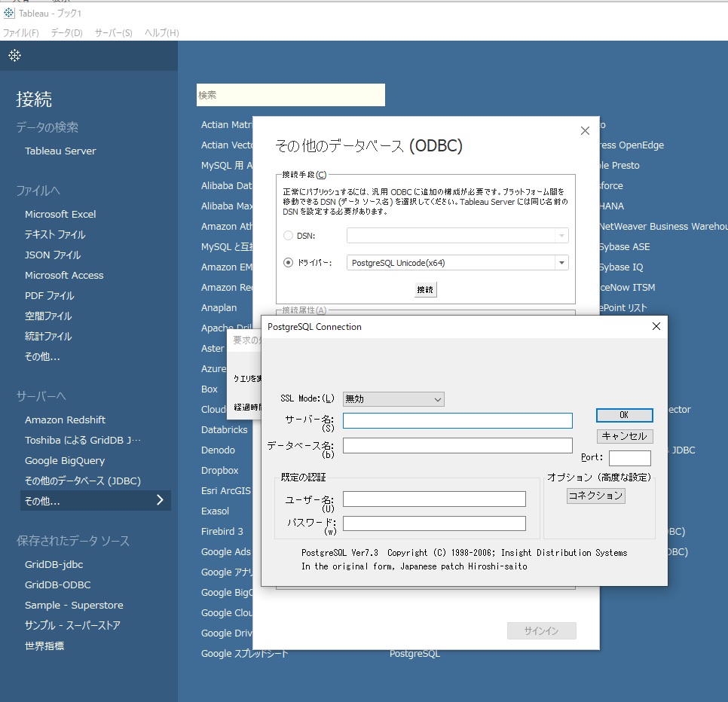The height and width of the screenshot is (702, 728).
Task: Select PDF ファイル connector
Action: (49, 296)
